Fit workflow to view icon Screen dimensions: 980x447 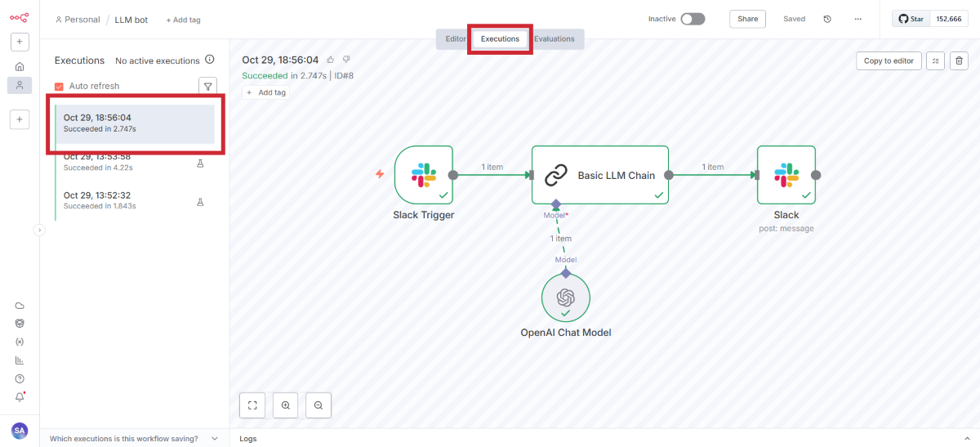coord(252,405)
